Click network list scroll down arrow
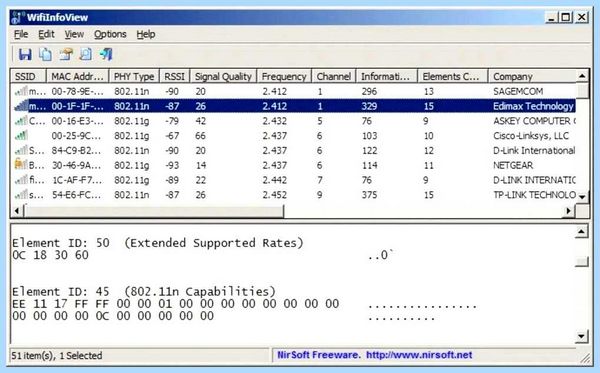 click(x=582, y=197)
